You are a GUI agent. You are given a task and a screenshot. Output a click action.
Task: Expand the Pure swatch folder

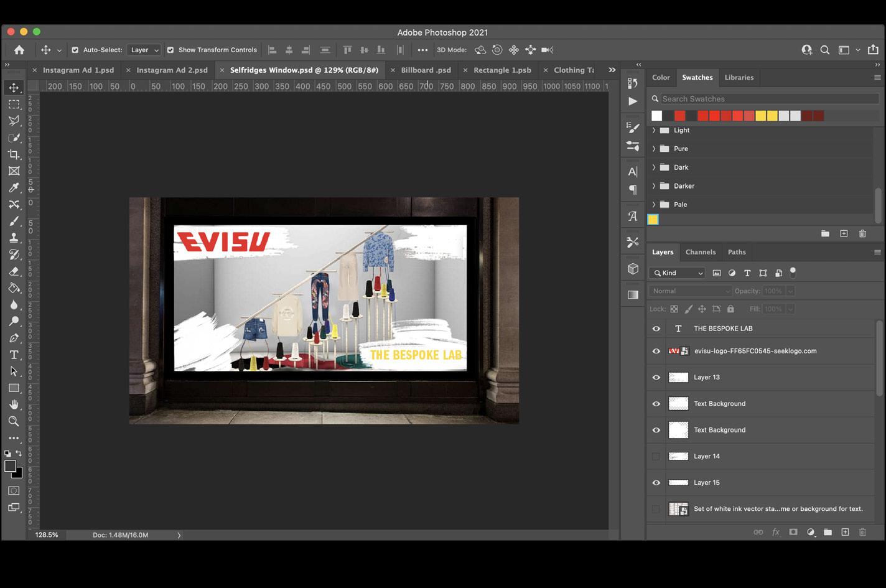coord(654,149)
